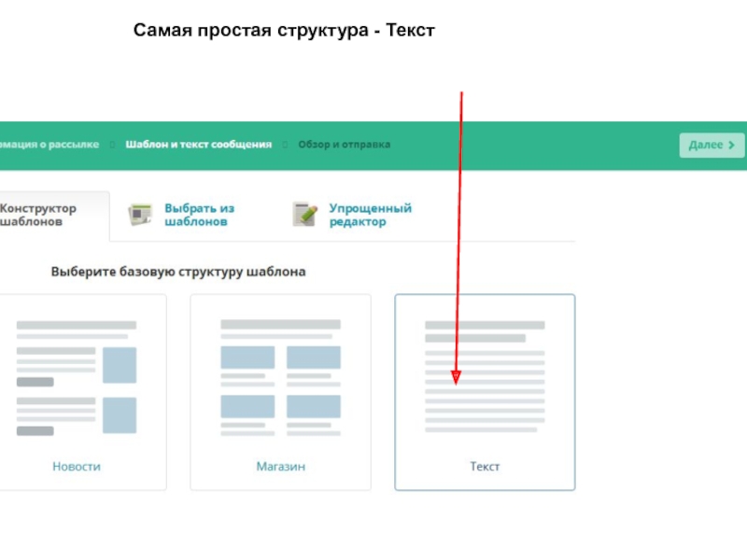Click the heading Выберите базовую структуру шаблона
The height and width of the screenshot is (560, 747).
(178, 272)
